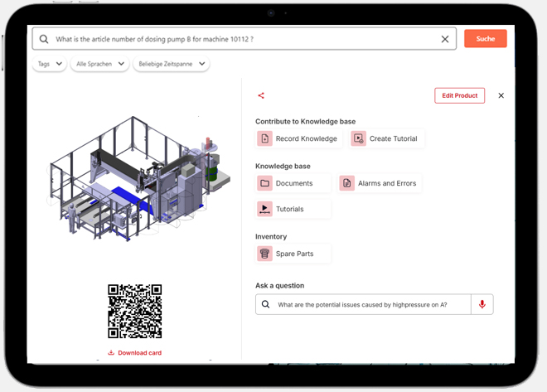Image resolution: width=547 pixels, height=392 pixels.
Task: Click the microphone voice input icon
Action: (482, 304)
